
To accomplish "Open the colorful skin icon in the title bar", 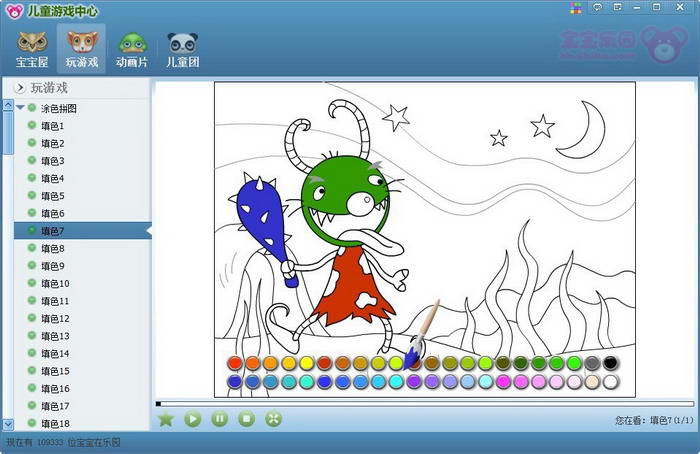I will coord(575,7).
